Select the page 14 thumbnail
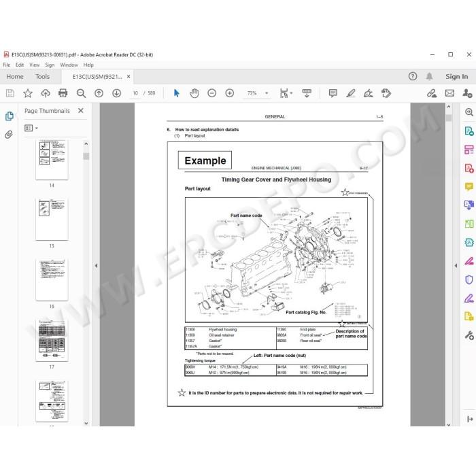The width and height of the screenshot is (476, 476). click(x=52, y=160)
